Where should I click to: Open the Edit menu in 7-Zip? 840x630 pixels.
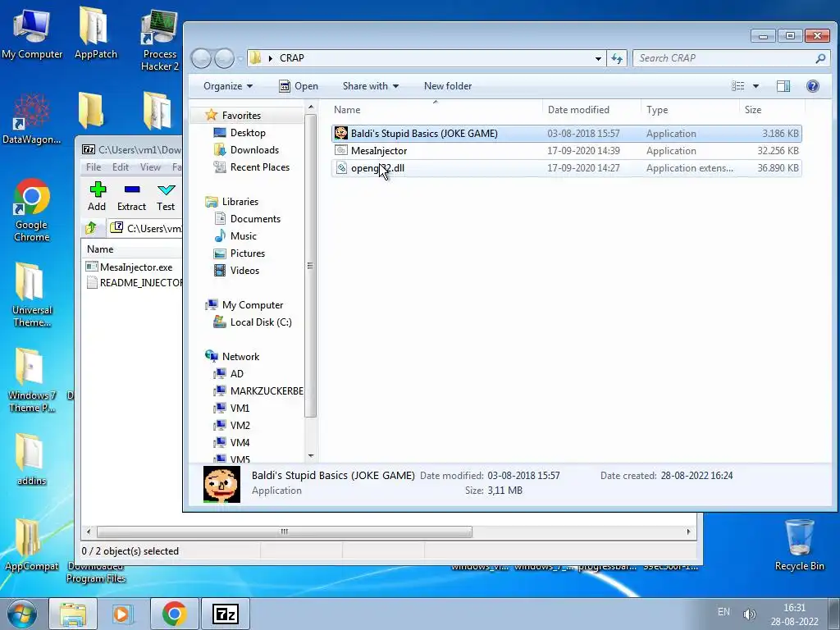[x=120, y=167]
